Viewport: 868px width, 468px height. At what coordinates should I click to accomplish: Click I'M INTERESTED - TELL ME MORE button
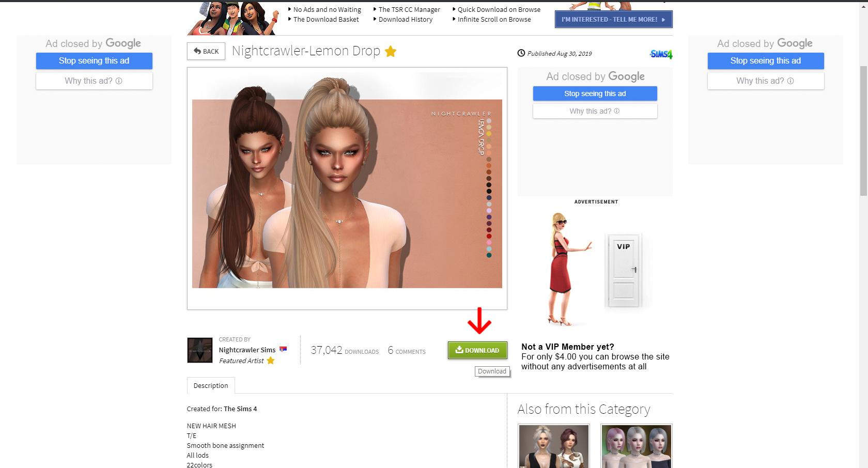(614, 20)
